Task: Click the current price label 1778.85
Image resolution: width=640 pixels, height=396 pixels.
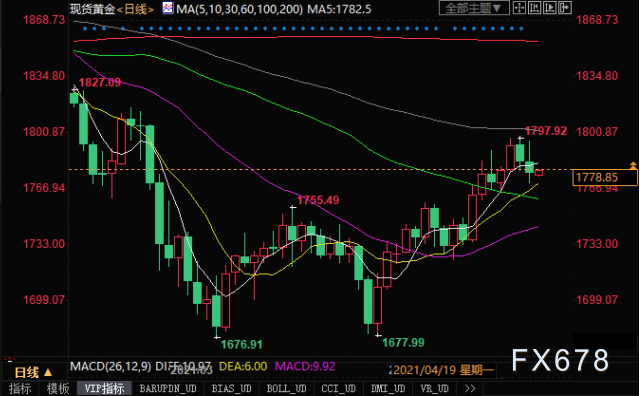Action: point(605,177)
